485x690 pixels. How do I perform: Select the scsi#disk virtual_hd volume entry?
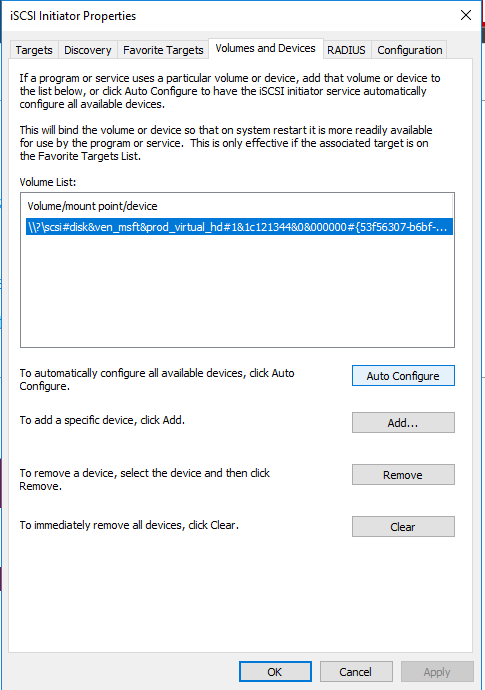pyautogui.click(x=239, y=227)
